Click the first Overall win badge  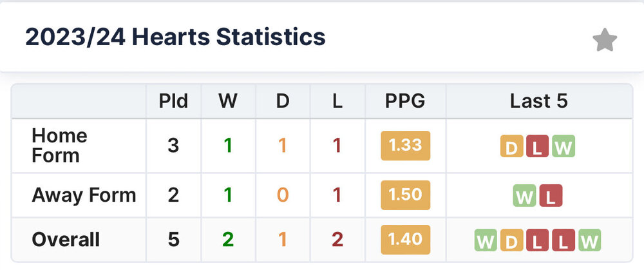point(486,240)
